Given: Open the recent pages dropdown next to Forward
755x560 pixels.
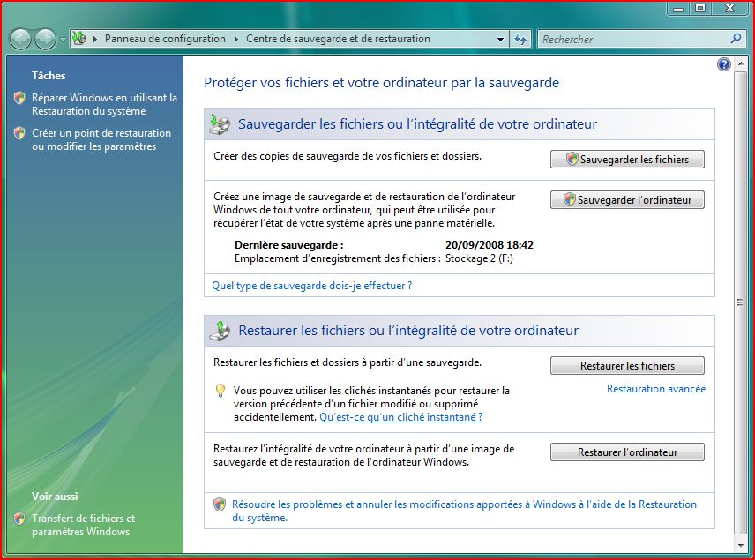Looking at the screenshot, I should [64, 40].
